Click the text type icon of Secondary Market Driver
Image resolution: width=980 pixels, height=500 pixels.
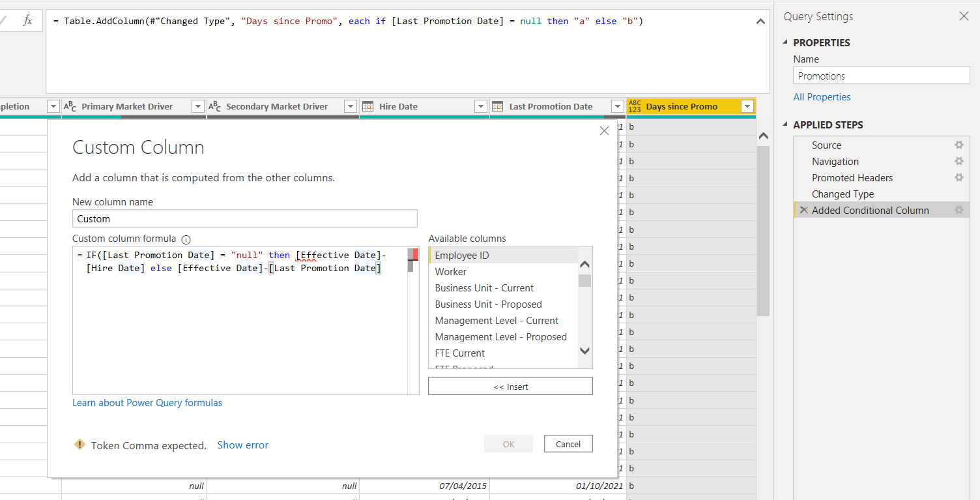(214, 106)
